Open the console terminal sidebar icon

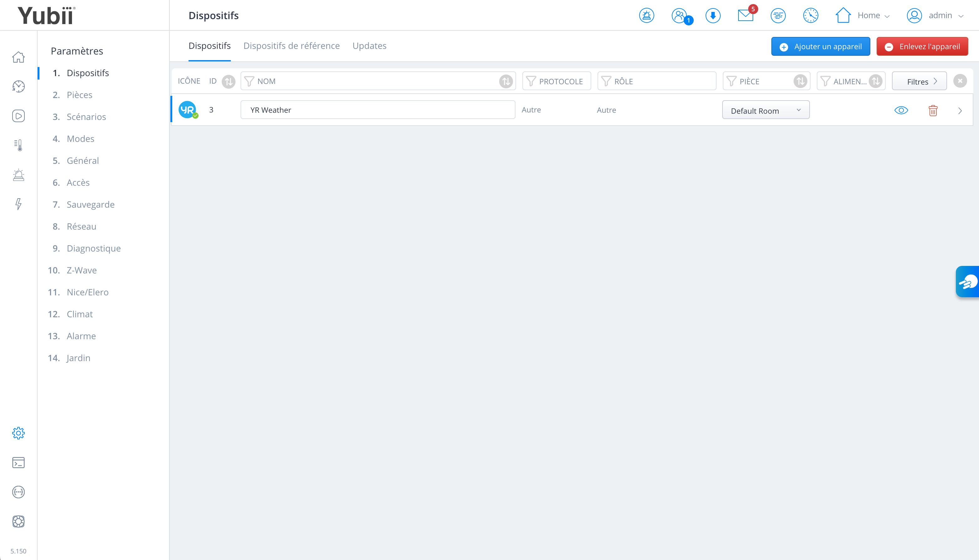(x=18, y=463)
